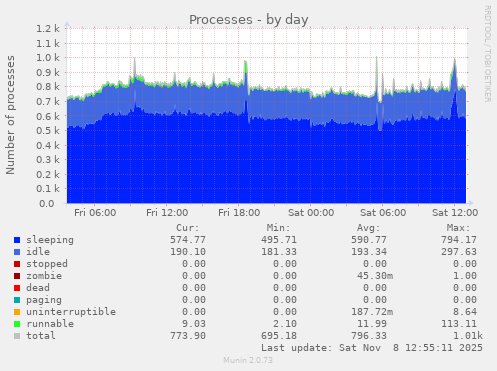Screen dimensions: 497x371
Task: Select the 'runnable' legend label
Action: [x=50, y=324]
